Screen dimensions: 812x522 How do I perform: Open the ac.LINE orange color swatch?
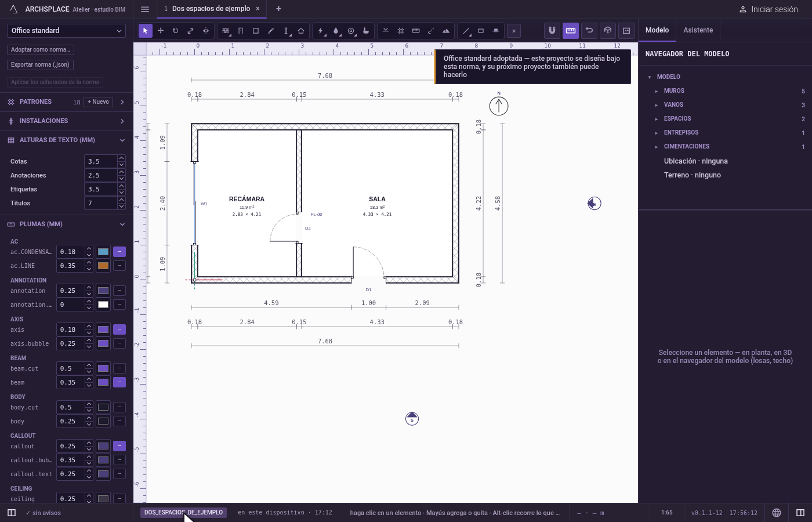pyautogui.click(x=103, y=266)
